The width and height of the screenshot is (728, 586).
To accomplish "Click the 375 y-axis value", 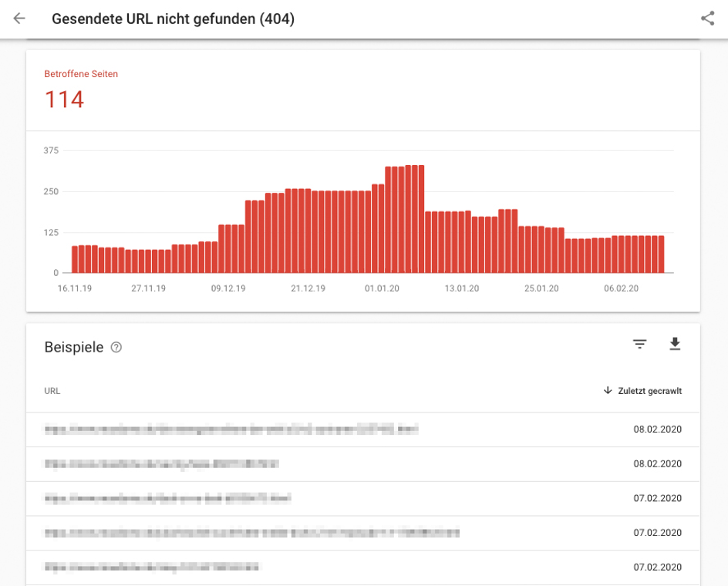I will pos(51,150).
